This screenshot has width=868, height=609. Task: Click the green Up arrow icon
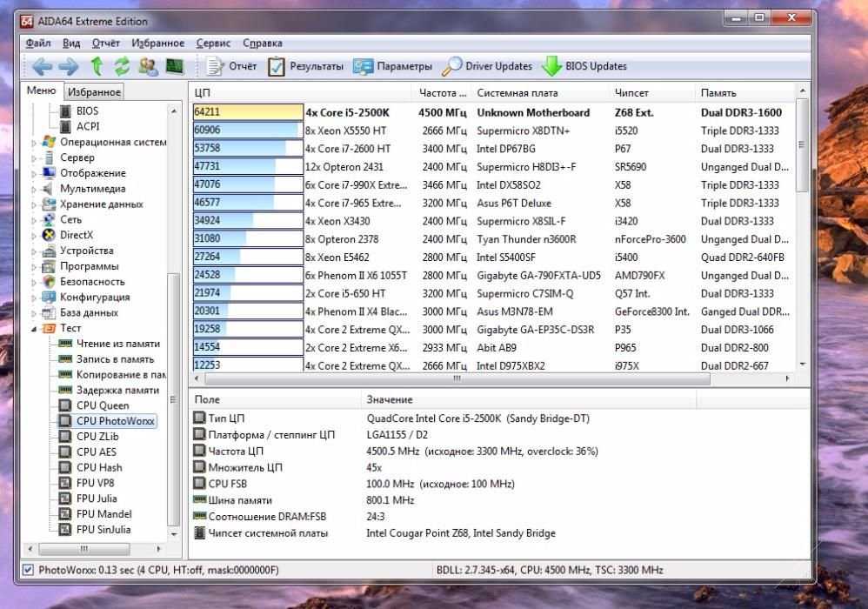97,66
